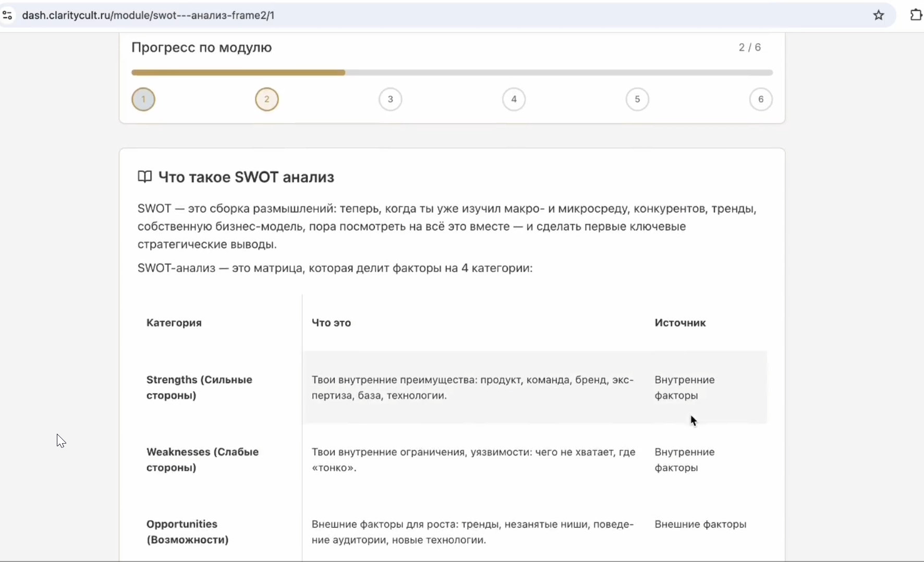
Task: Select the Weaknesses (Слабые стороны) row label
Action: [202, 459]
